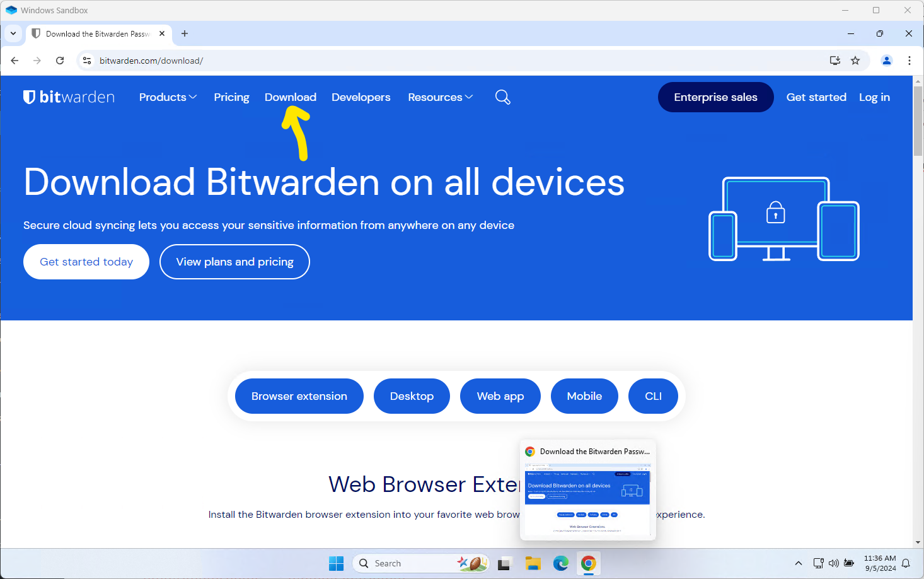Click View plans and pricing button
The image size is (924, 579).
click(x=234, y=262)
